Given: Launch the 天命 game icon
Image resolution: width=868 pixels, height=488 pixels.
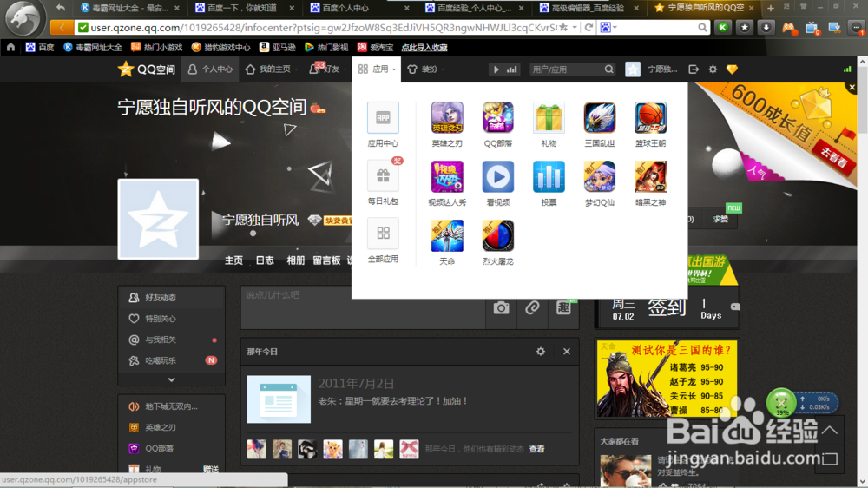Looking at the screenshot, I should (x=447, y=236).
